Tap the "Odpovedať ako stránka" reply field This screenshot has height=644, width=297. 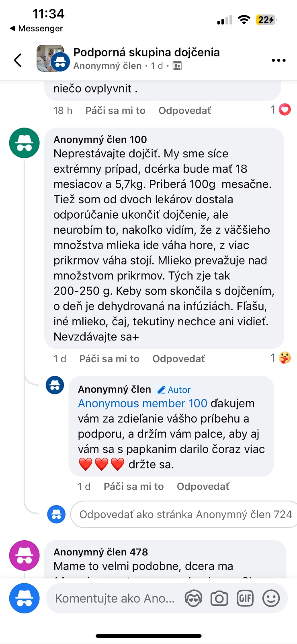click(x=185, y=514)
